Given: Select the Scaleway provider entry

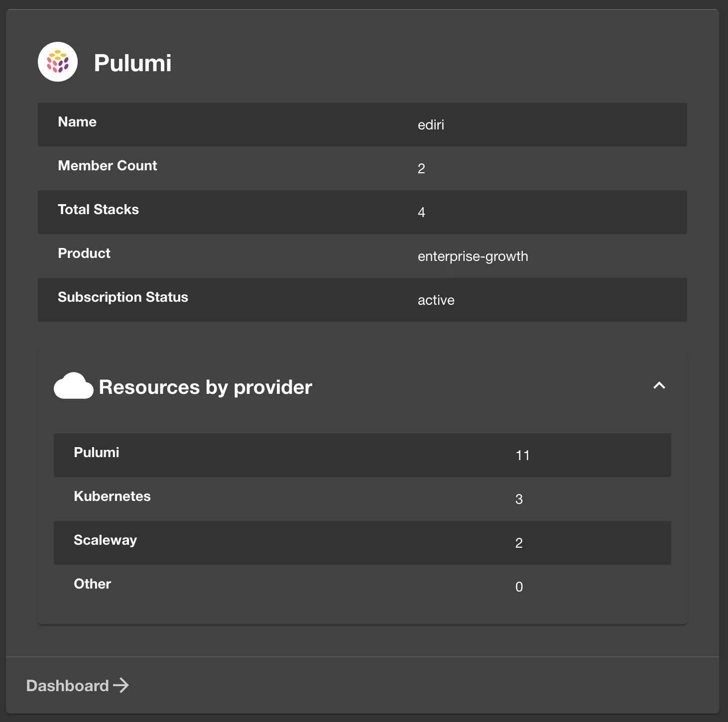Looking at the screenshot, I should [362, 543].
